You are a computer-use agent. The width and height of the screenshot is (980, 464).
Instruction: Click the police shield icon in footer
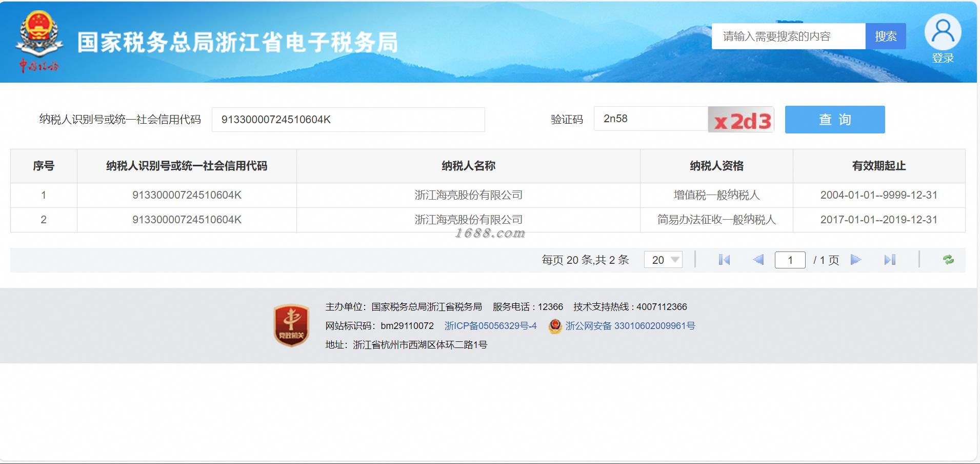555,326
